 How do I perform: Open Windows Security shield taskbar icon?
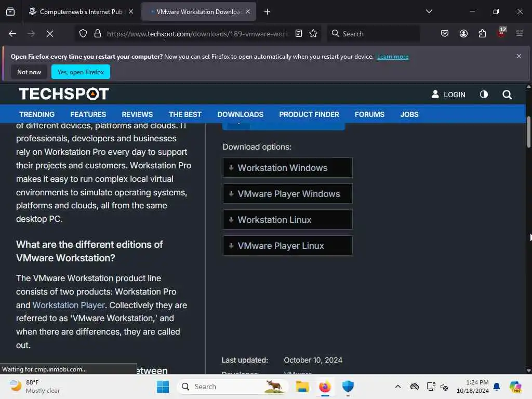click(x=348, y=387)
